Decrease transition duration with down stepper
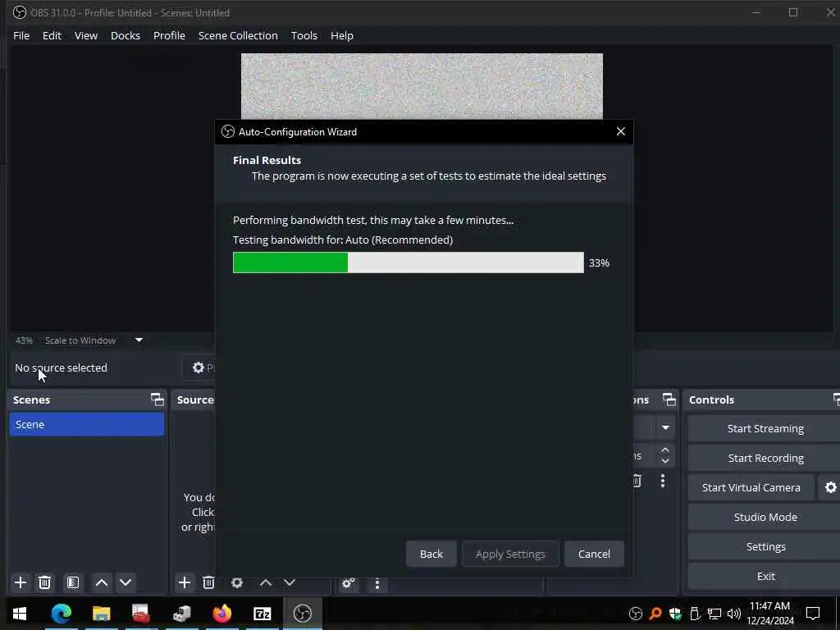The width and height of the screenshot is (840, 630). click(x=665, y=461)
